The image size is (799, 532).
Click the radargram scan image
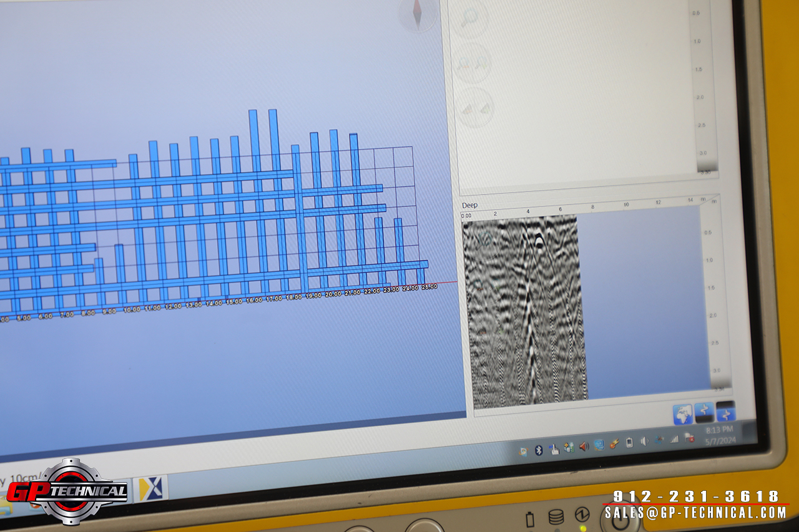[524, 309]
